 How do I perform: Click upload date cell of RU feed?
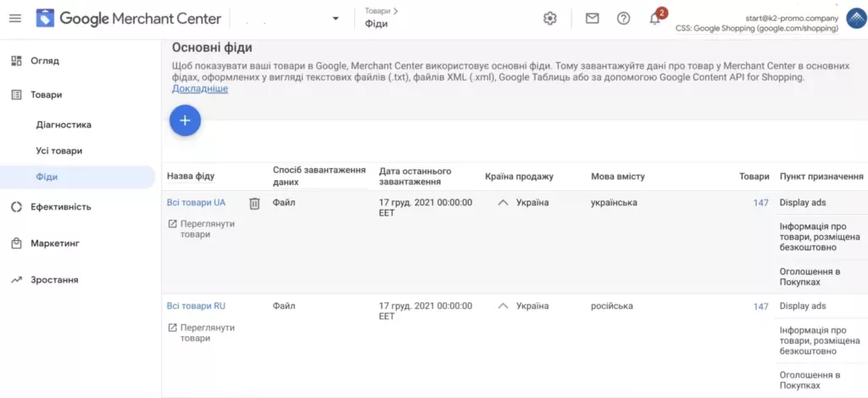point(426,311)
